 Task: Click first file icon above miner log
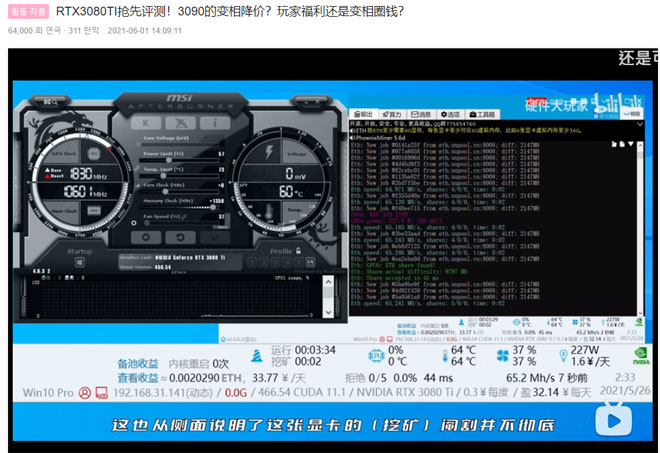[614, 144]
